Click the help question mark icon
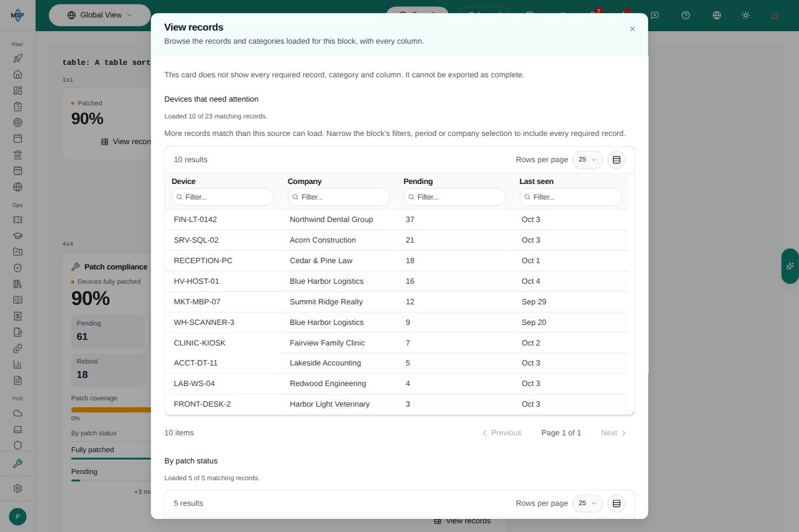 tap(686, 15)
